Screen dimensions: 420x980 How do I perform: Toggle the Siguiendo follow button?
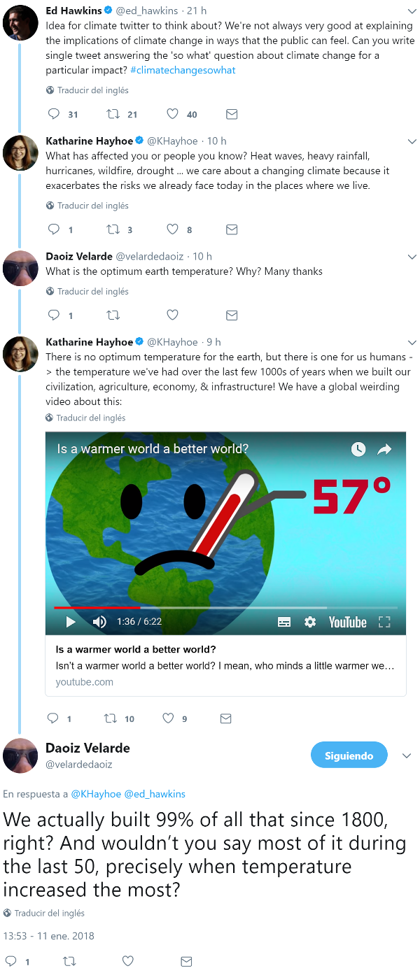[x=349, y=755]
